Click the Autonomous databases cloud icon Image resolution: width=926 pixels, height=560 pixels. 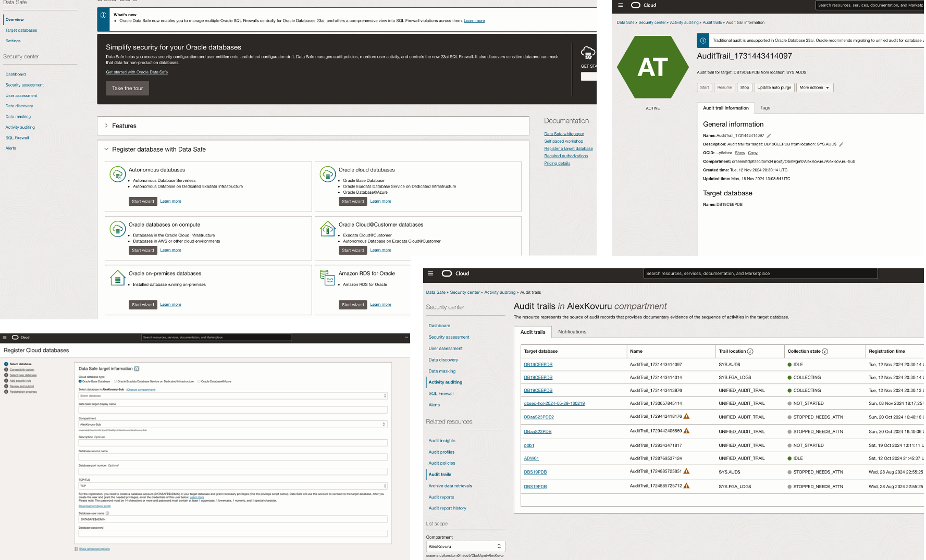click(118, 174)
